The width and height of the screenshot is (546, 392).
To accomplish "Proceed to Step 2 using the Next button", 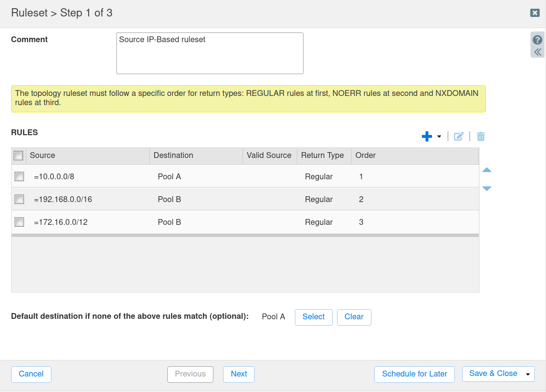I will point(239,374).
